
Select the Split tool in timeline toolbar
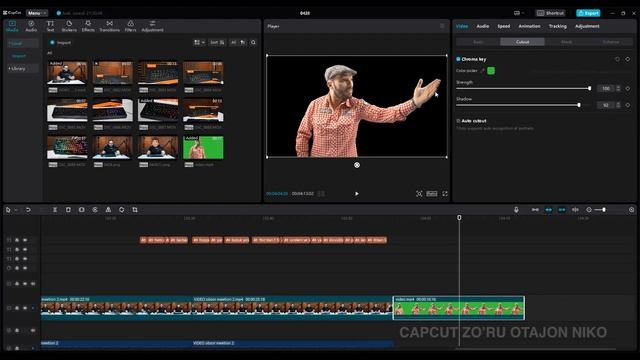pyautogui.click(x=55, y=210)
